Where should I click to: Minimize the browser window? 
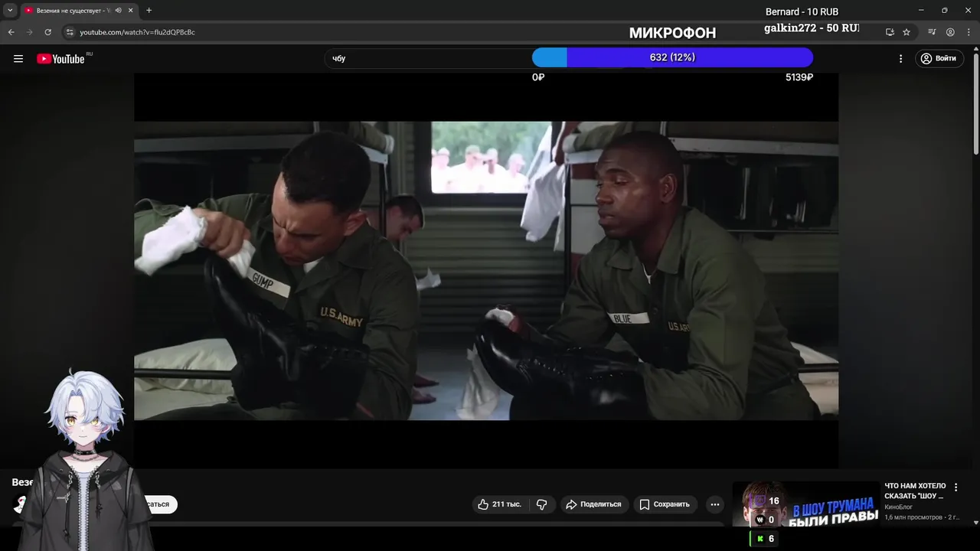coord(921,10)
